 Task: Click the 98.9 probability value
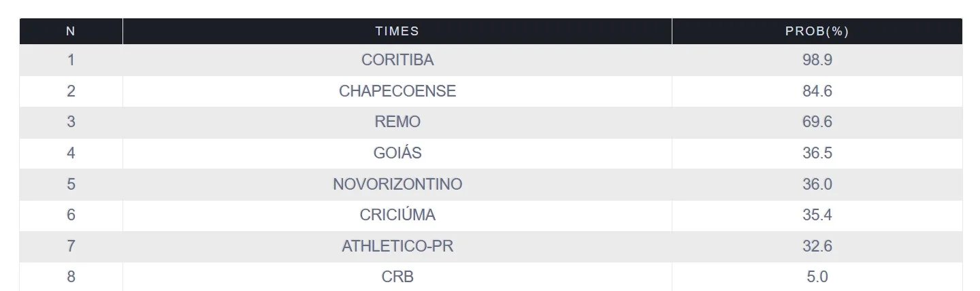click(x=817, y=60)
